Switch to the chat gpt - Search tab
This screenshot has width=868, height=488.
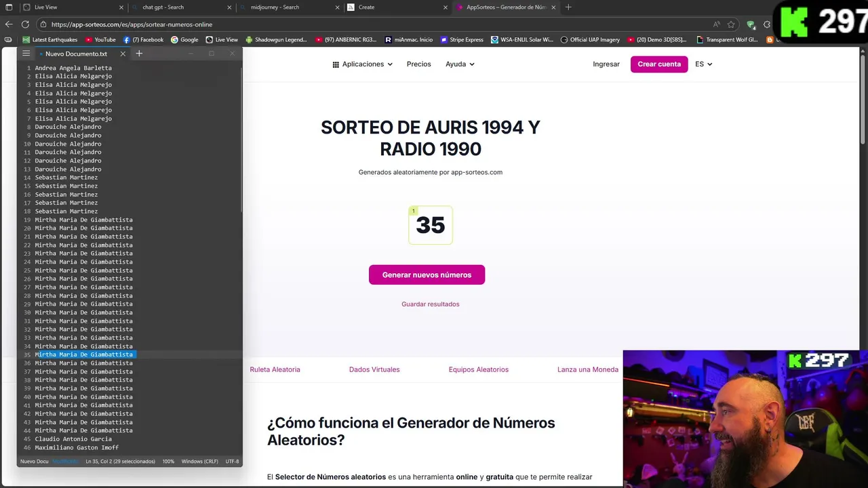click(x=180, y=7)
